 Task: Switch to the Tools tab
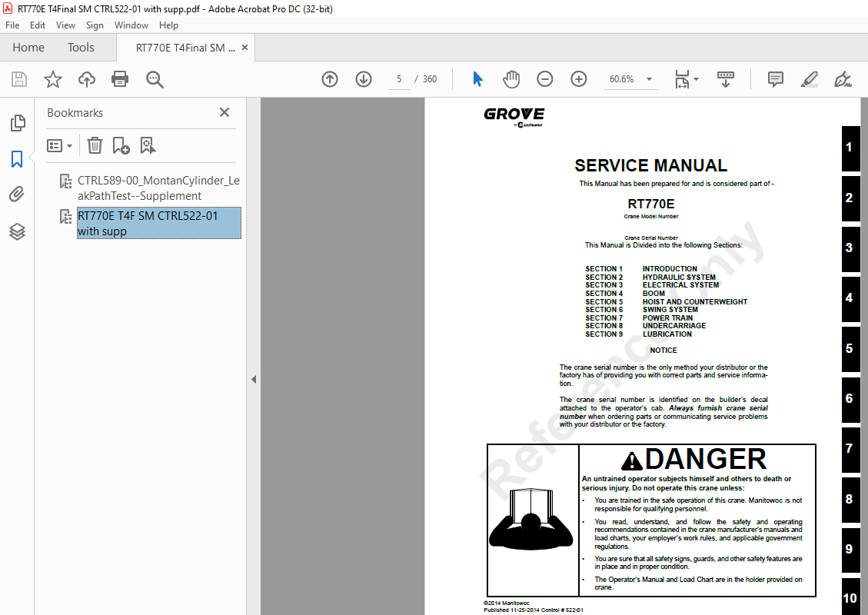[81, 48]
